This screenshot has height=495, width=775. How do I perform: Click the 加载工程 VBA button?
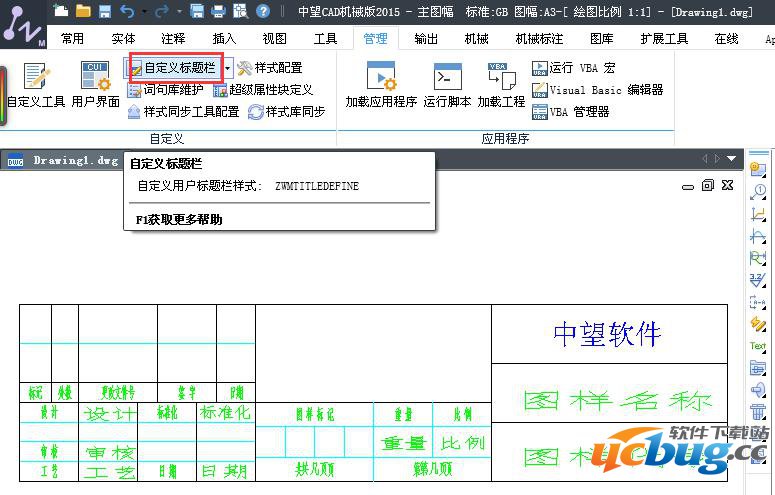pos(501,84)
